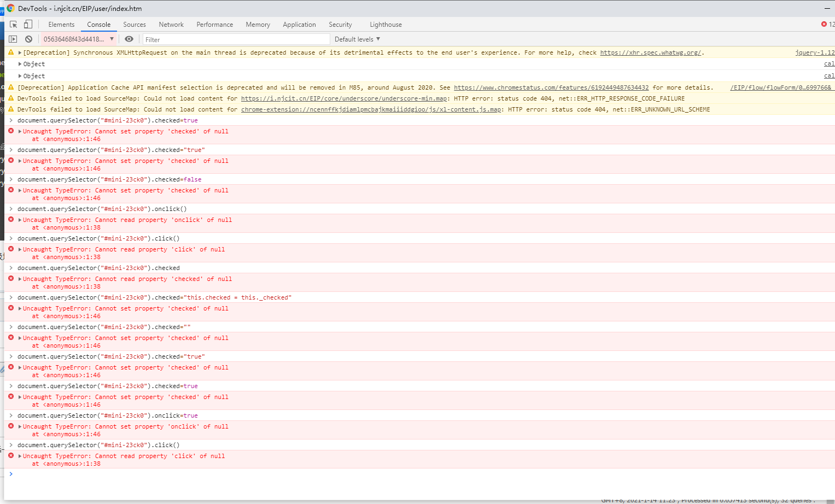Click the underscore SourceMap warning icon
This screenshot has width=835, height=504.
click(x=11, y=98)
